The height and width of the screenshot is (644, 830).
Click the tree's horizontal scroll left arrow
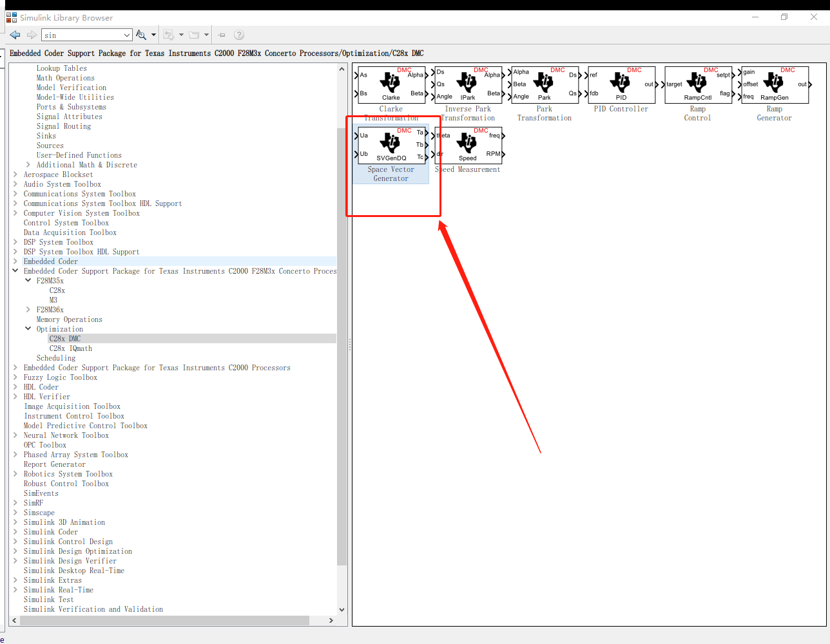coord(14,621)
